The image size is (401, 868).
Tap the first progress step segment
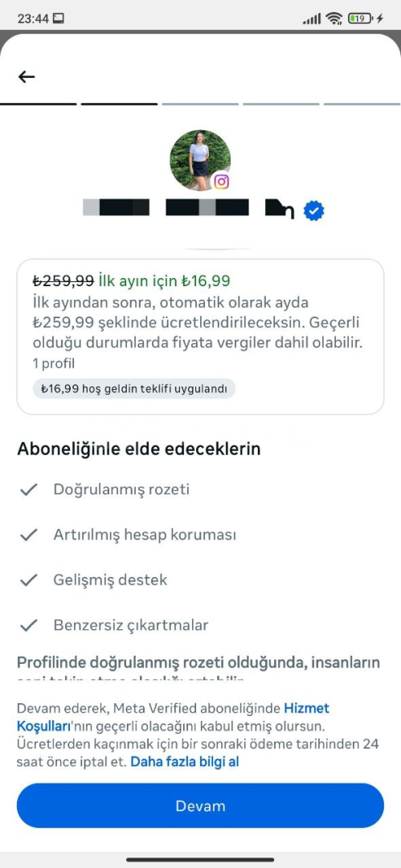tap(39, 104)
